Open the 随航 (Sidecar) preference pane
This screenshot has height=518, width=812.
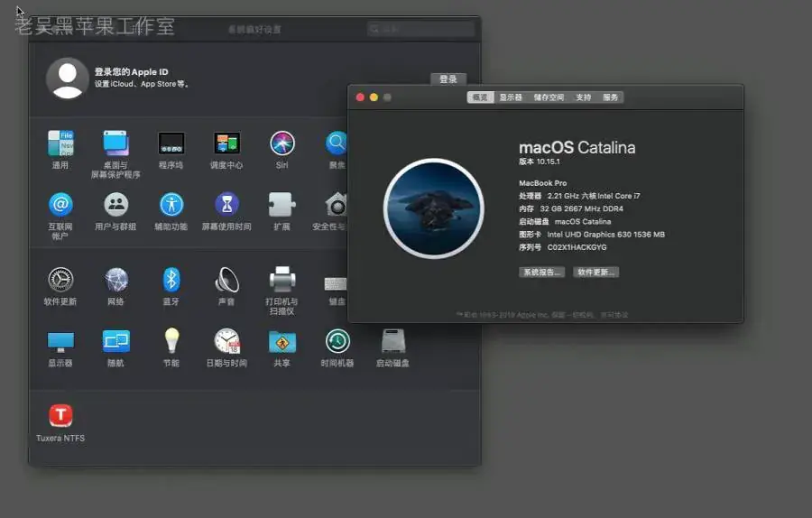click(x=116, y=342)
